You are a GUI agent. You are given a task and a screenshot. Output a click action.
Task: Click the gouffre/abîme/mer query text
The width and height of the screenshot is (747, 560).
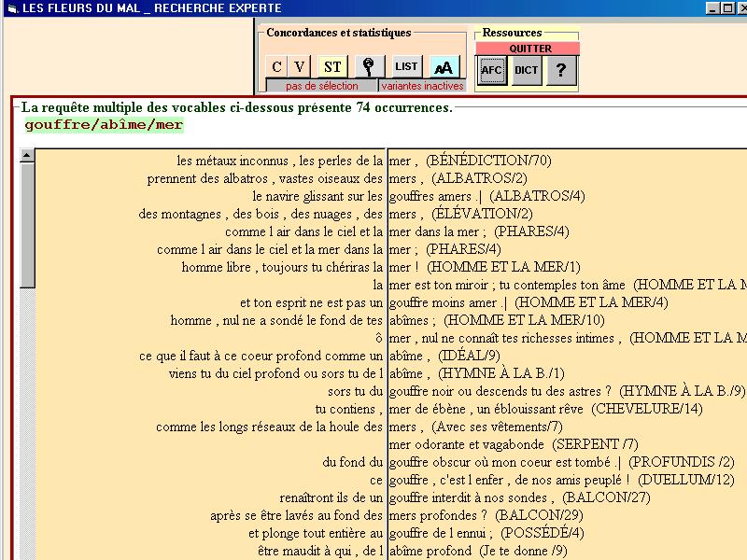click(104, 125)
